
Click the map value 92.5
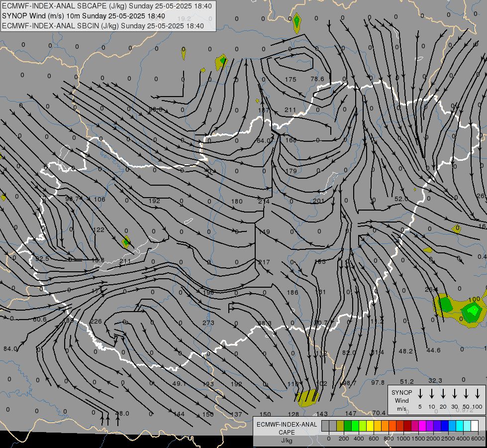coord(42,259)
